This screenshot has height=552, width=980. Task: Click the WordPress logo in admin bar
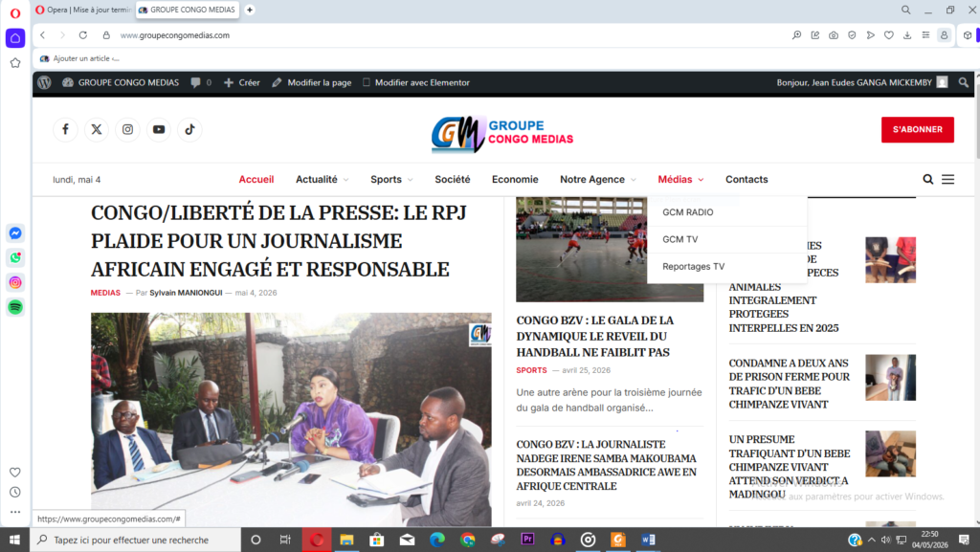[44, 82]
